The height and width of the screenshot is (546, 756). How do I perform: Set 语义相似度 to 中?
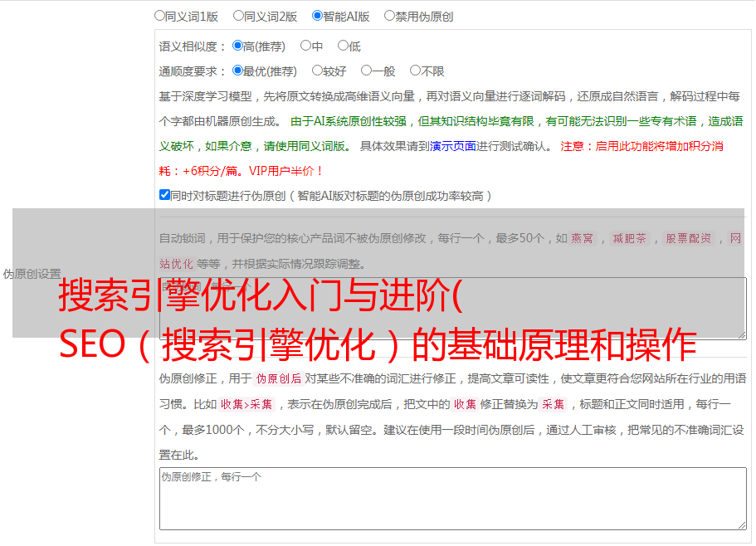(x=305, y=46)
